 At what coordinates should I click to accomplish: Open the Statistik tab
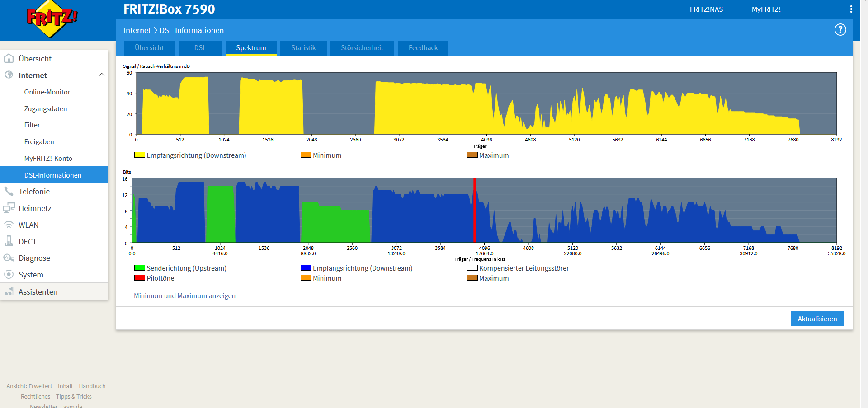pyautogui.click(x=303, y=48)
